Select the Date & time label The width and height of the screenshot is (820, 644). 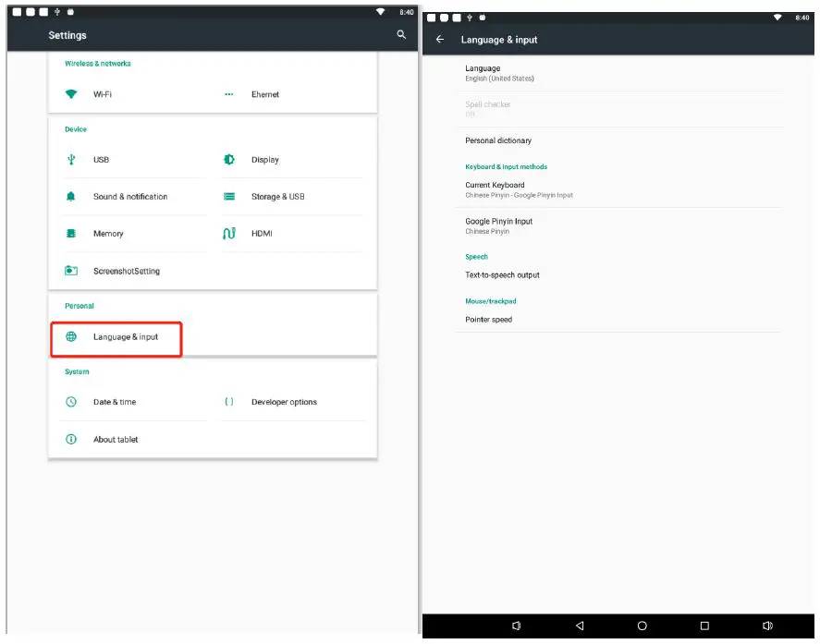pos(115,402)
